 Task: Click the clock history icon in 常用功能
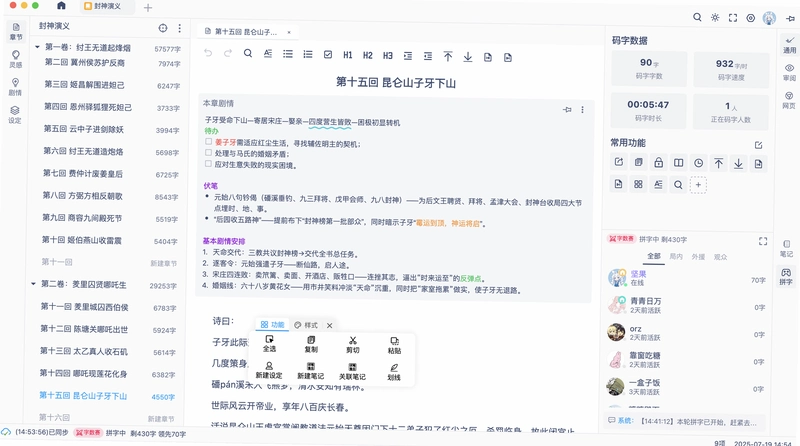(x=698, y=163)
